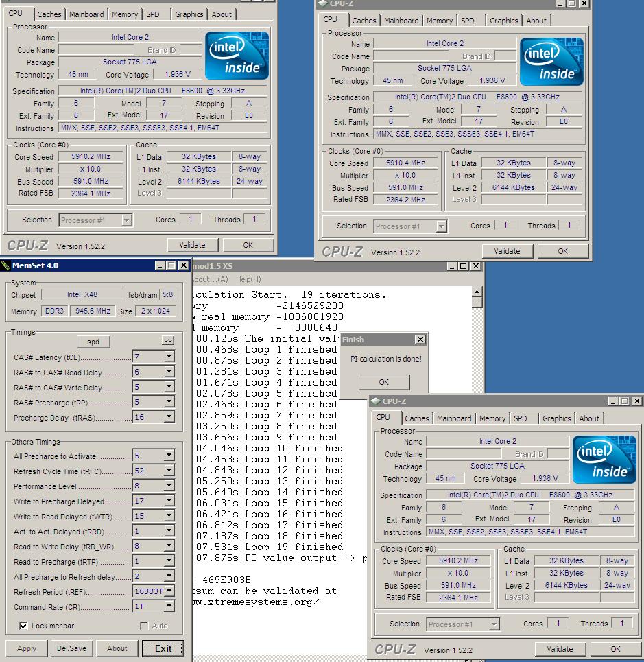Viewport: 644px width, 662px height.
Task: Click Core Speed 5910.4 MHz field
Action: [405, 163]
